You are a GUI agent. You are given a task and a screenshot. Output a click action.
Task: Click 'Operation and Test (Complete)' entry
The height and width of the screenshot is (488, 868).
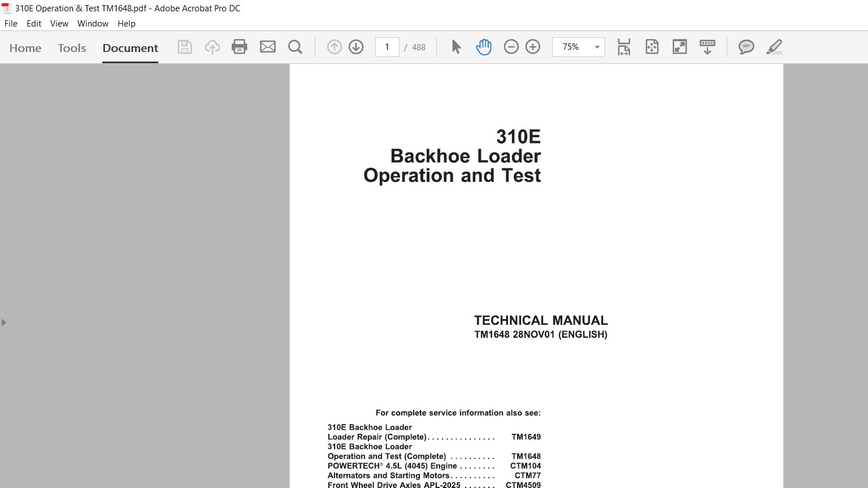click(x=387, y=456)
